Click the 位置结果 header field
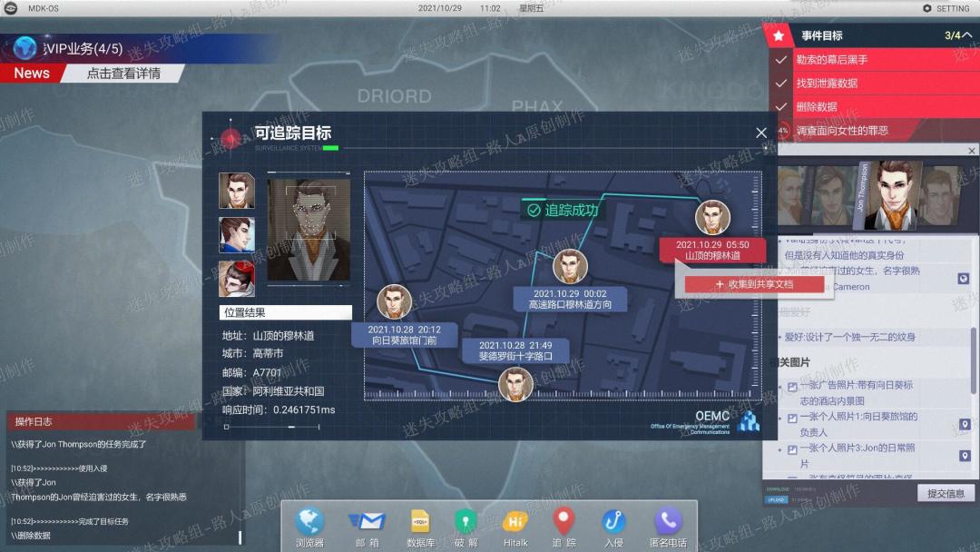 point(286,312)
